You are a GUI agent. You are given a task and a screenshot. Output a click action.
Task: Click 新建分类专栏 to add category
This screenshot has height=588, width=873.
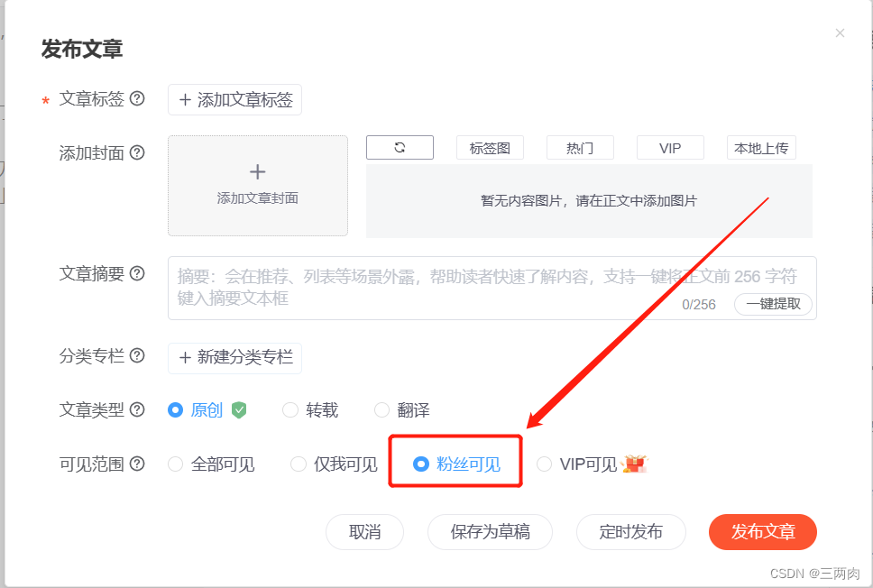234,358
